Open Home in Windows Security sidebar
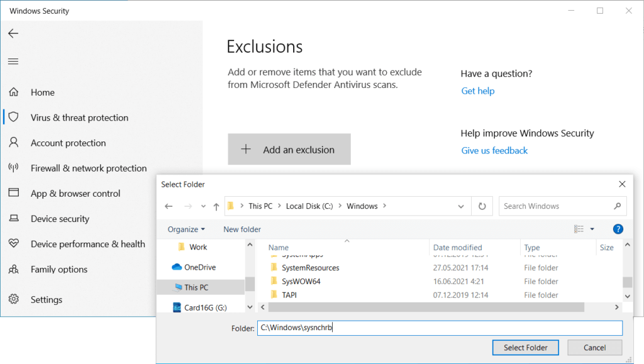Screen dimensions: 644x364 (x=42, y=92)
